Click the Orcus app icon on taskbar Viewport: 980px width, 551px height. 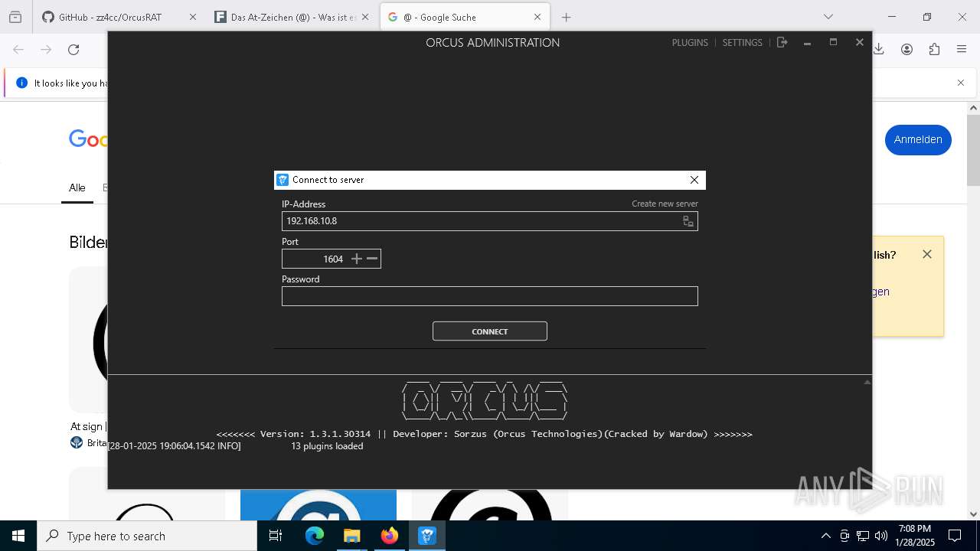(x=426, y=536)
